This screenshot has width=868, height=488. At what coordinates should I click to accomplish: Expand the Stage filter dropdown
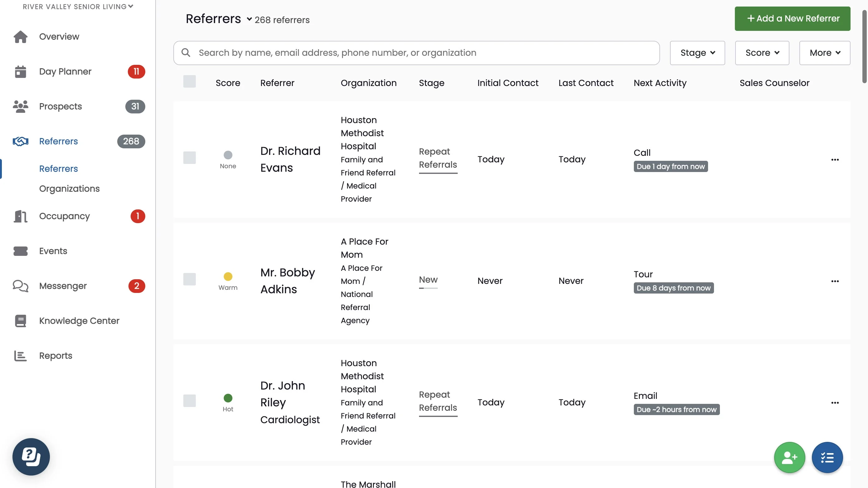697,53
